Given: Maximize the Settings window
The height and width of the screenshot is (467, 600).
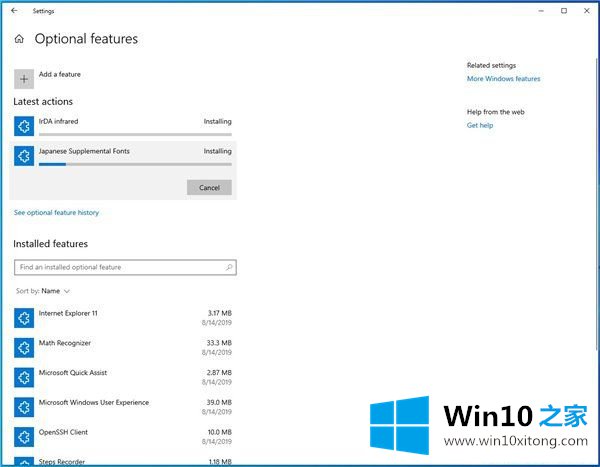Looking at the screenshot, I should 564,11.
